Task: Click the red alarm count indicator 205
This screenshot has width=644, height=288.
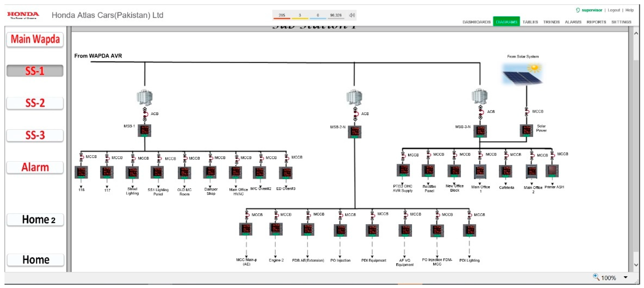Action: [x=282, y=16]
